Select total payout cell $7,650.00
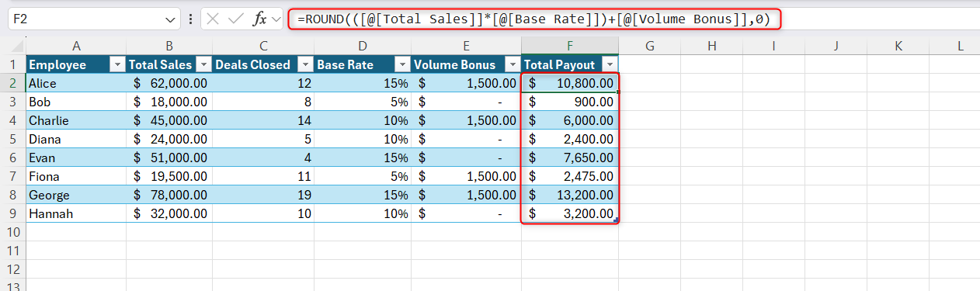Screen dimensions: 980x291 click(x=570, y=158)
